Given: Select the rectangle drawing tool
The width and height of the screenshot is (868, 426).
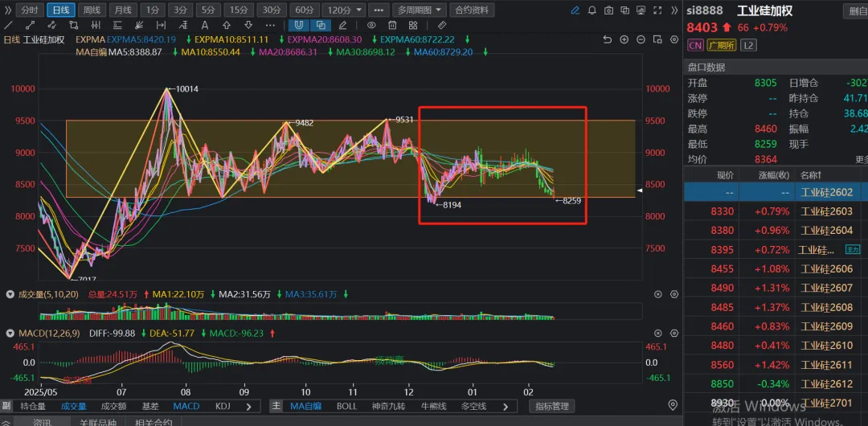Looking at the screenshot, I should pos(74,25).
